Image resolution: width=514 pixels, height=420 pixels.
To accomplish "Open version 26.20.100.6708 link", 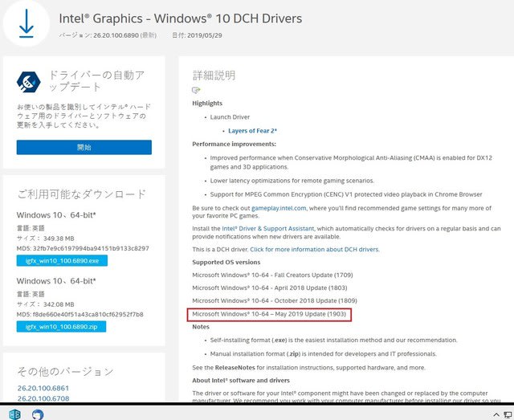I will click(x=43, y=398).
